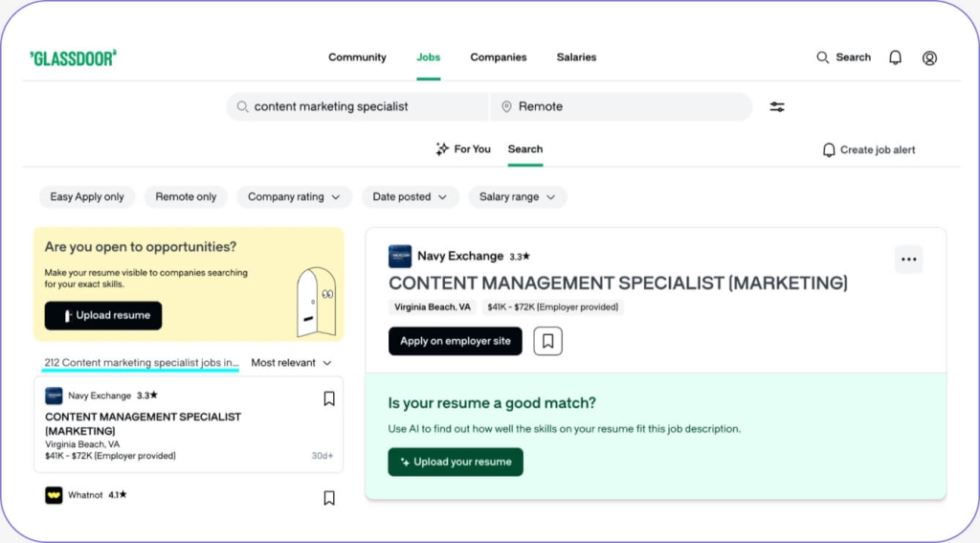
Task: Click Apply on employer site button
Action: tap(455, 341)
